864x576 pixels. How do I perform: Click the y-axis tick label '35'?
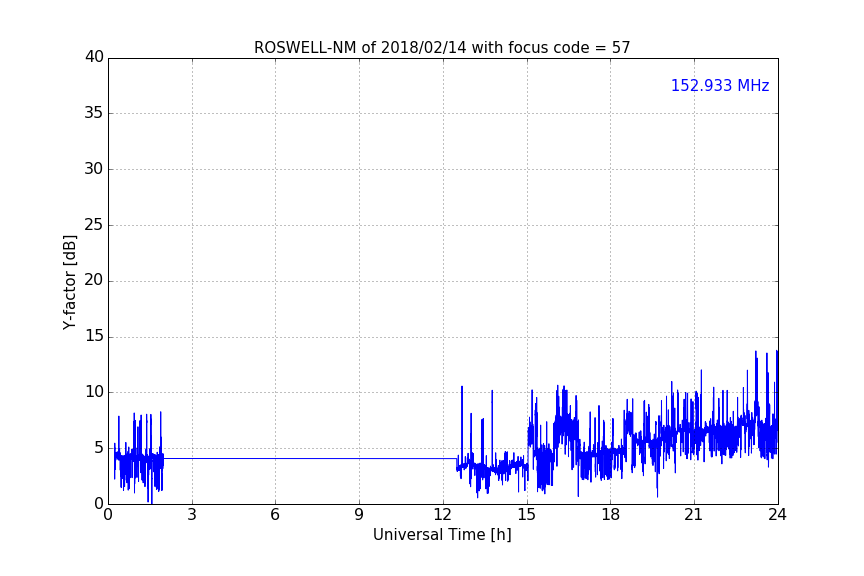94,113
